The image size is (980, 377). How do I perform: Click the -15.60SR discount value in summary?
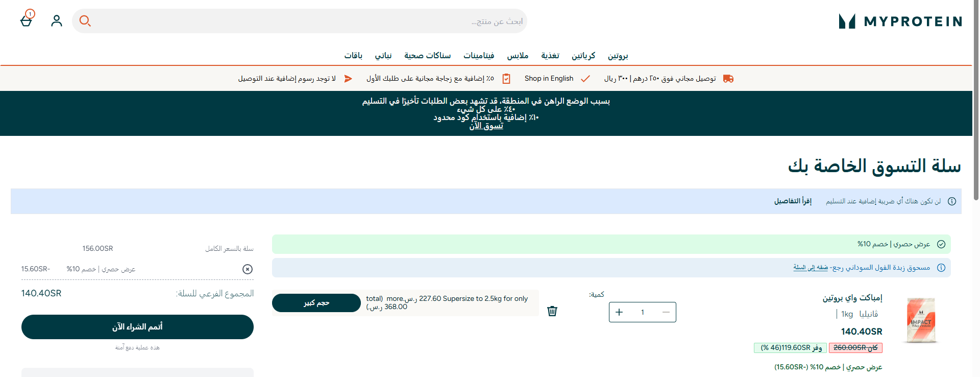[x=36, y=269]
